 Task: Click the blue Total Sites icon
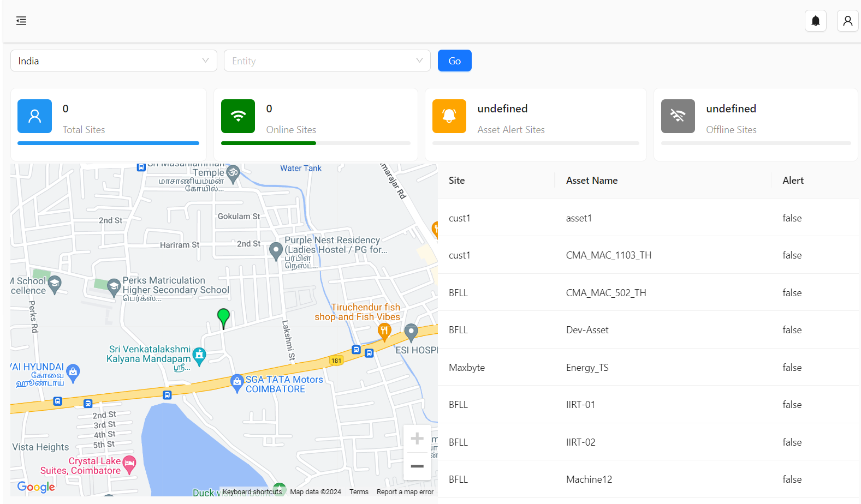(34, 116)
